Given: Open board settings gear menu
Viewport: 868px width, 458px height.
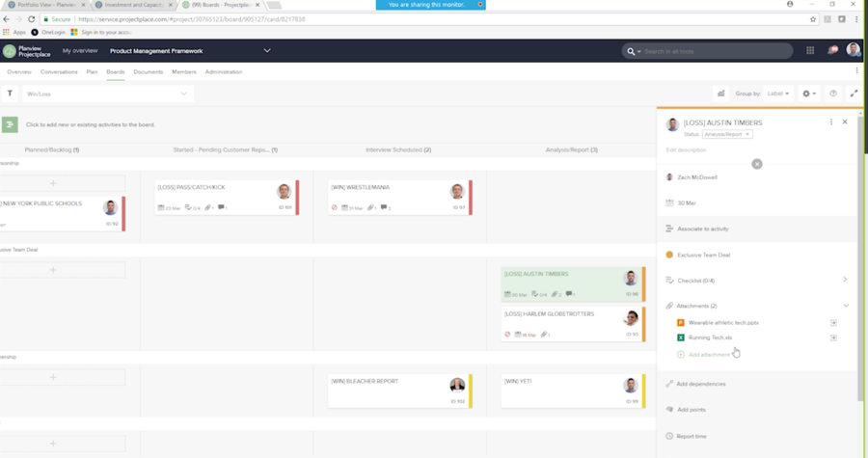Looking at the screenshot, I should 809,94.
